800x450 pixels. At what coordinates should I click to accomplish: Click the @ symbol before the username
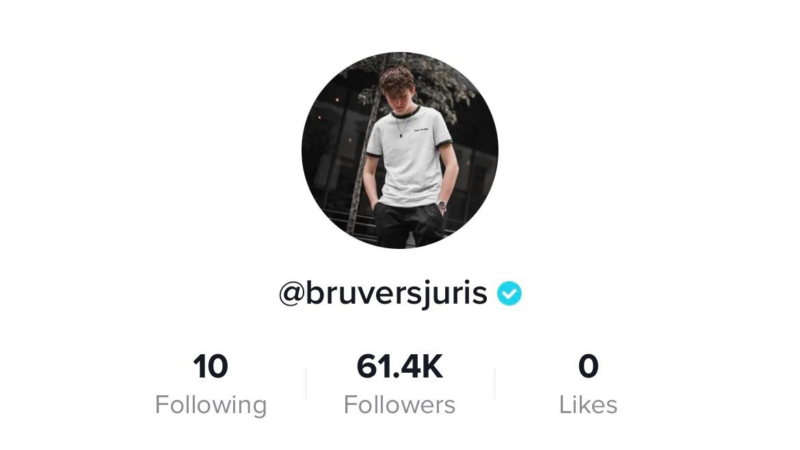pyautogui.click(x=291, y=294)
